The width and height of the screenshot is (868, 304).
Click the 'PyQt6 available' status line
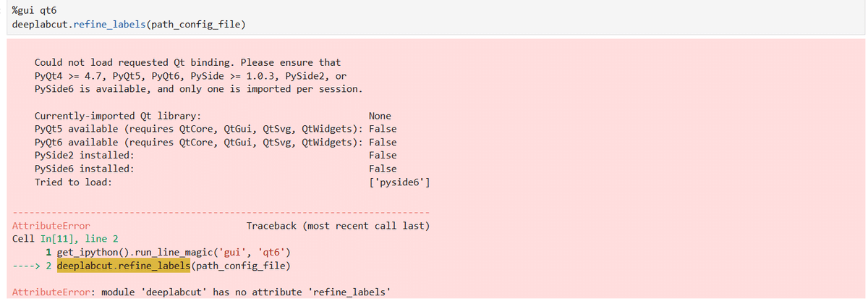coord(216,143)
